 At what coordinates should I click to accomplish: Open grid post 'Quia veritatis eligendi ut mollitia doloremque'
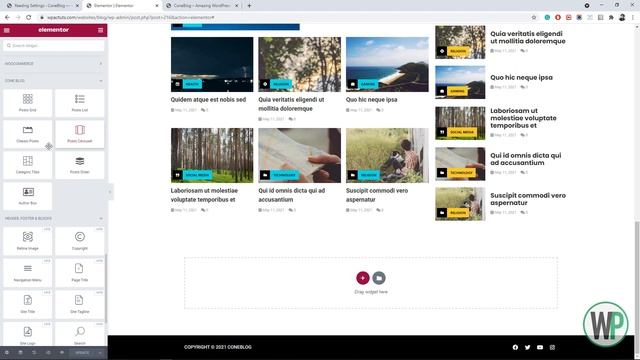point(291,104)
